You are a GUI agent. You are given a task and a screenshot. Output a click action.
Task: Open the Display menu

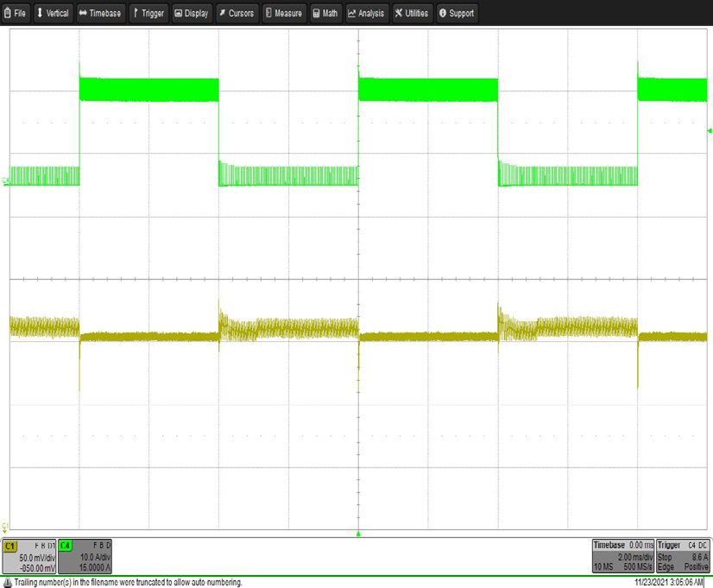[x=192, y=13]
